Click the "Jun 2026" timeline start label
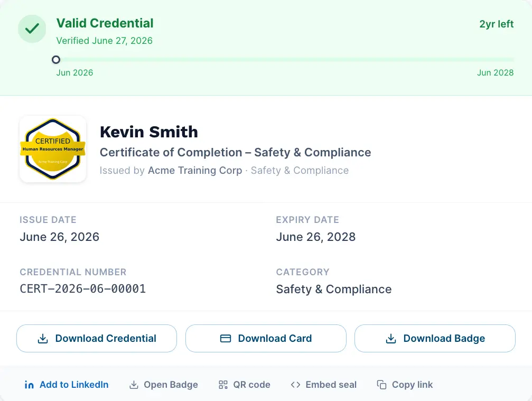The image size is (532, 401). [x=74, y=72]
